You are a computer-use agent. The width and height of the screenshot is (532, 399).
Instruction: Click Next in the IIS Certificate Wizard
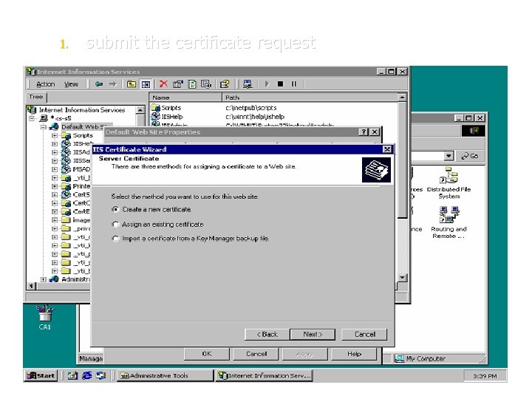(313, 334)
